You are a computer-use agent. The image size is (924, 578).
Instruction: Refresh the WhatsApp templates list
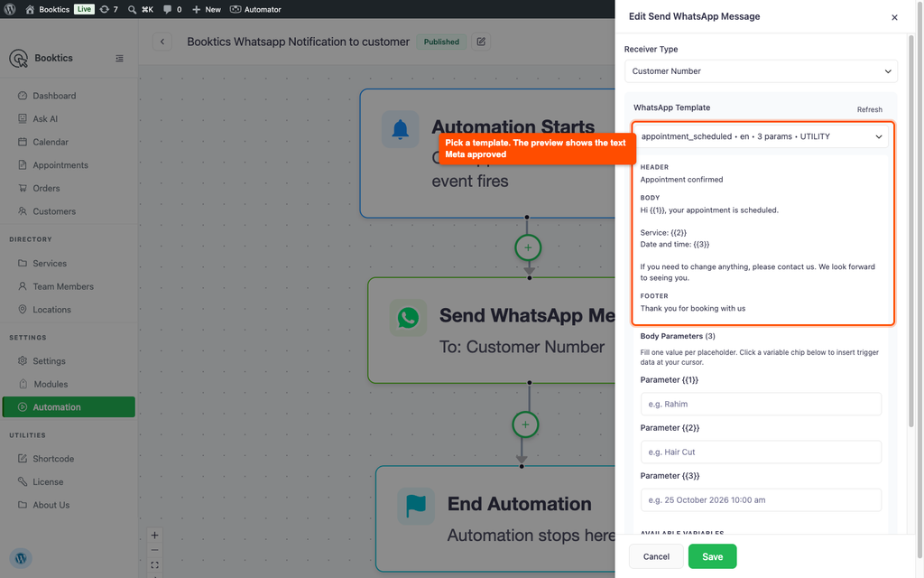[869, 109]
